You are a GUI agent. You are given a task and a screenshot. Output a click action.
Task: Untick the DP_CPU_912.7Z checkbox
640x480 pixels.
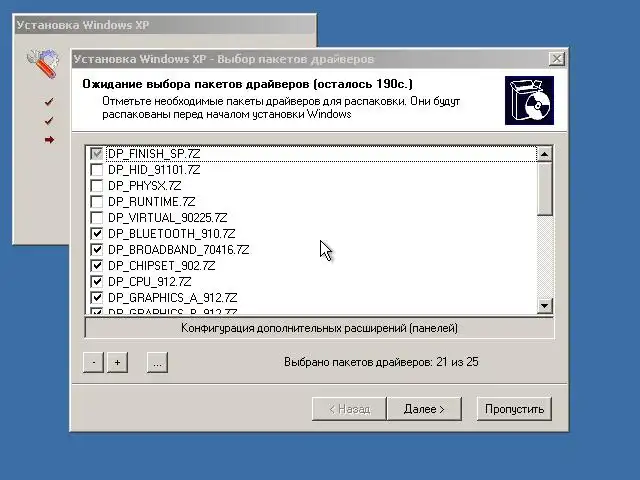tap(97, 282)
